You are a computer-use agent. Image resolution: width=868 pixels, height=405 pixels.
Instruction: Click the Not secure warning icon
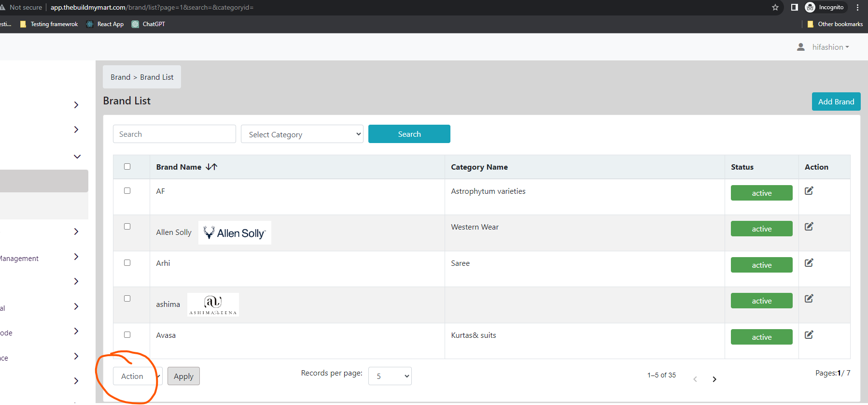(x=2, y=7)
